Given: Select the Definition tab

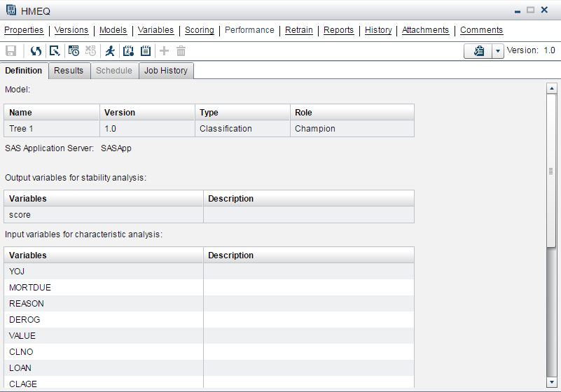Looking at the screenshot, I should (24, 71).
